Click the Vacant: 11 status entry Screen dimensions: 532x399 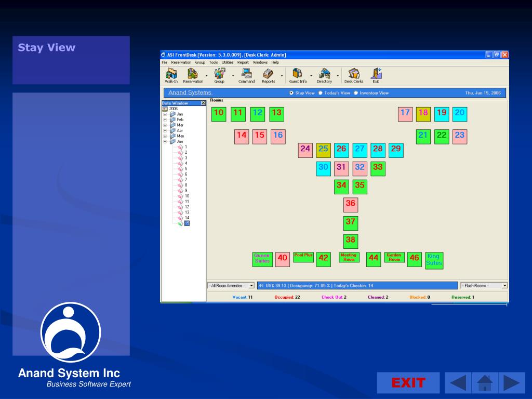pyautogui.click(x=243, y=297)
